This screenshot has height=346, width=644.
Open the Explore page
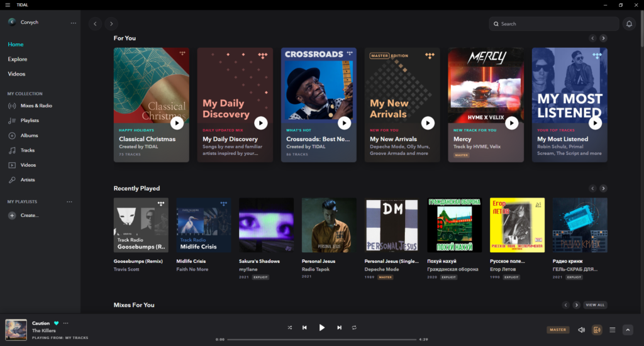click(x=18, y=59)
